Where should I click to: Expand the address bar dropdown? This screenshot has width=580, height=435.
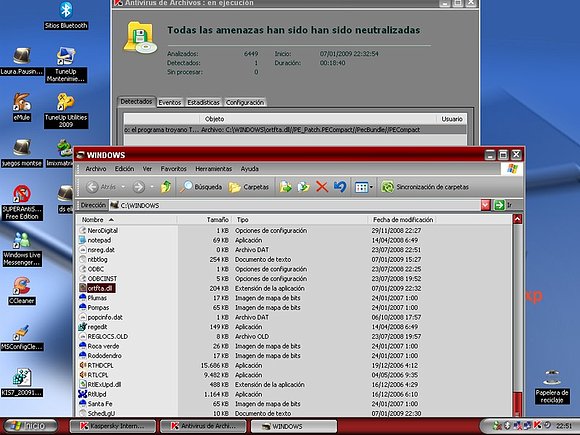click(x=485, y=205)
